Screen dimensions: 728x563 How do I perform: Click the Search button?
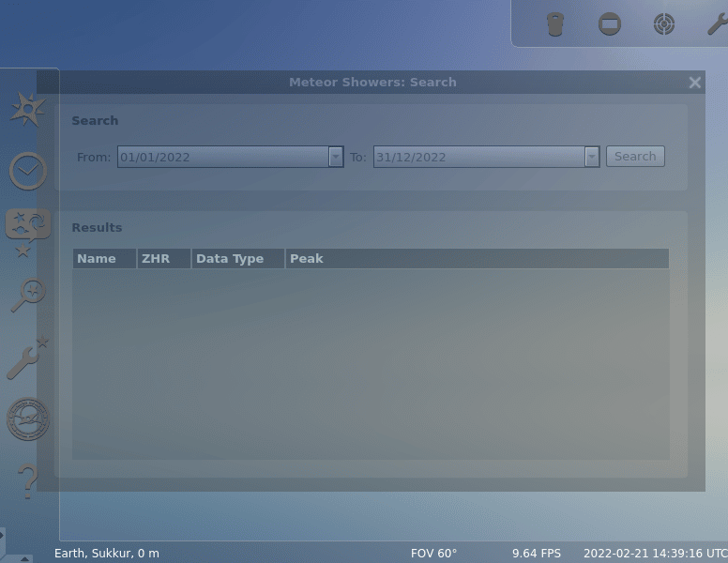click(x=635, y=156)
